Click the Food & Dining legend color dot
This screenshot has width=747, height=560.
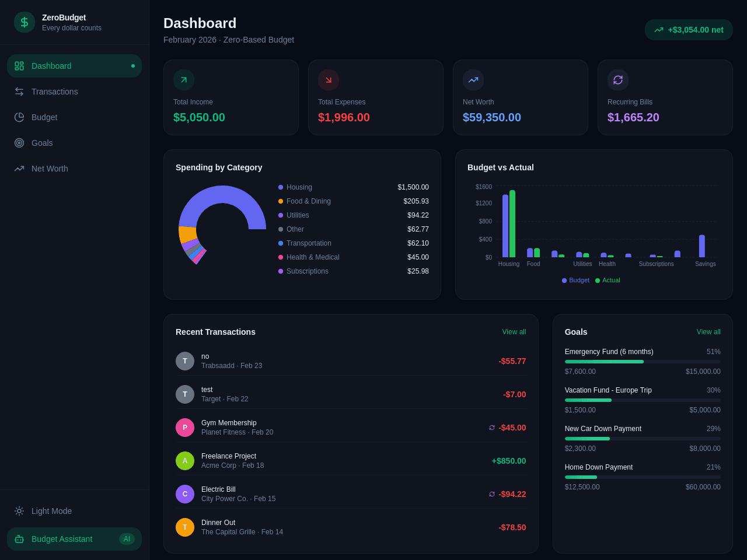[281, 201]
